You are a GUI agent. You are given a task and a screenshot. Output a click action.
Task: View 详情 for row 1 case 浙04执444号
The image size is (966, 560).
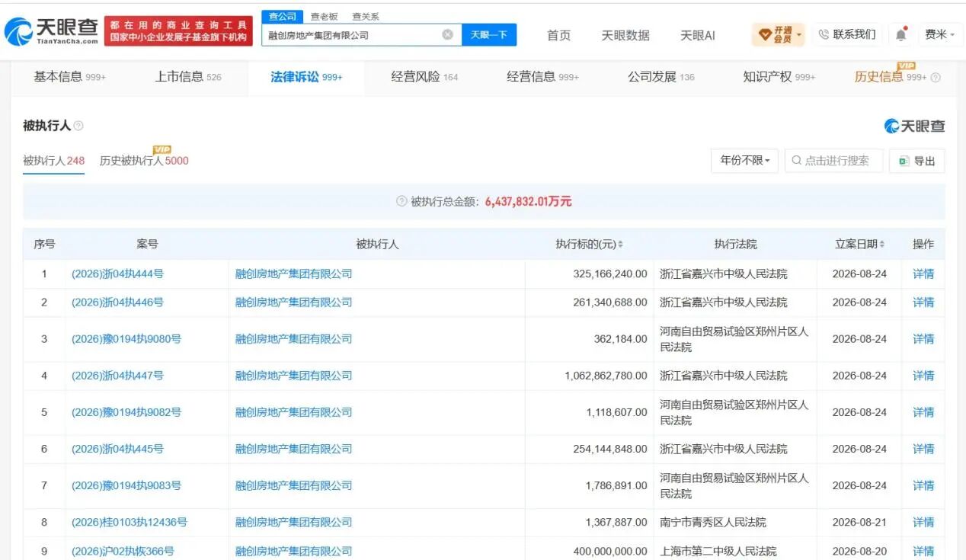tap(923, 274)
